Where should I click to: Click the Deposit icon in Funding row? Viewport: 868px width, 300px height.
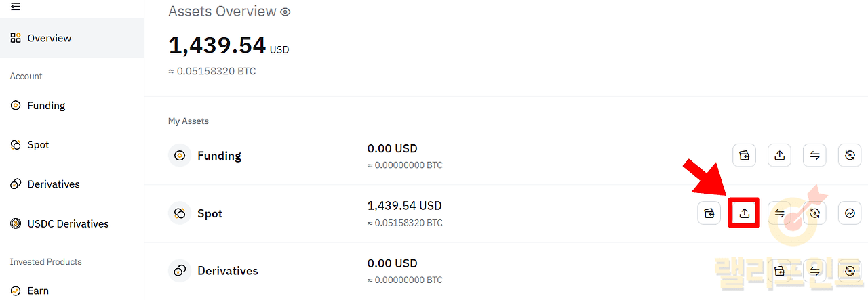(x=744, y=156)
